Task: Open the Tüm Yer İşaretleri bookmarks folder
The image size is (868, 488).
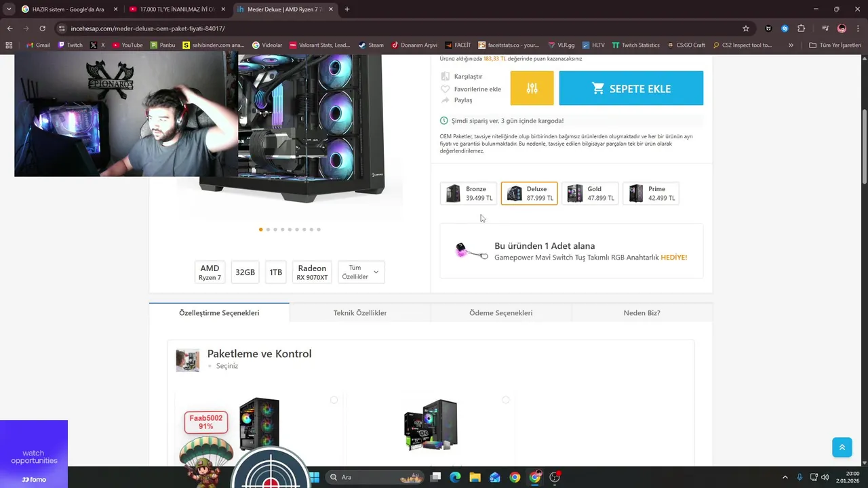Action: pos(835,45)
